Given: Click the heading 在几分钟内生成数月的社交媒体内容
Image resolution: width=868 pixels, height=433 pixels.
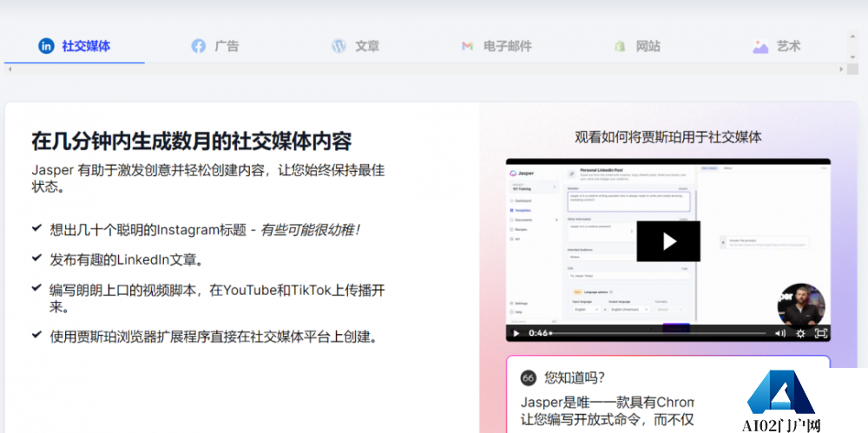Looking at the screenshot, I should click(192, 141).
